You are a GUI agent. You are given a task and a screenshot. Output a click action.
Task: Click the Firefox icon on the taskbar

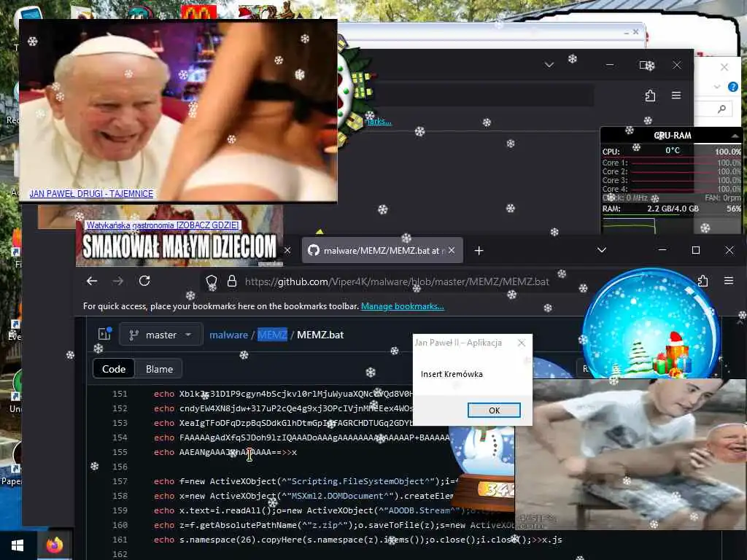click(x=54, y=545)
